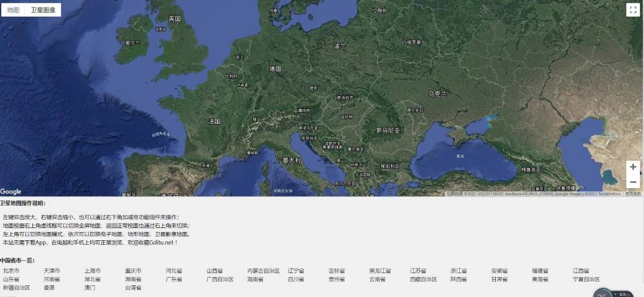This screenshot has width=644, height=297.
Task: Select the 台湾省 link
Action: tap(133, 288)
